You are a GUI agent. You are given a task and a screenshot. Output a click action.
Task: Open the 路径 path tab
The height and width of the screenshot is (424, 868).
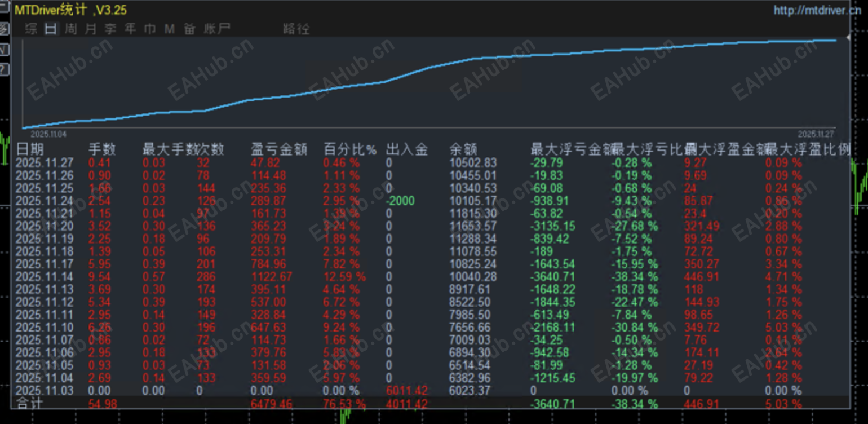296,29
